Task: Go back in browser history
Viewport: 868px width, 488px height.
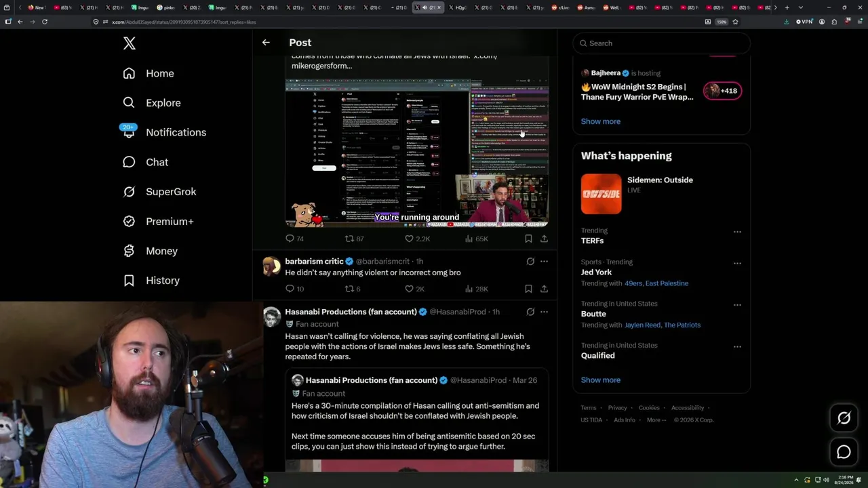Action: (20, 22)
